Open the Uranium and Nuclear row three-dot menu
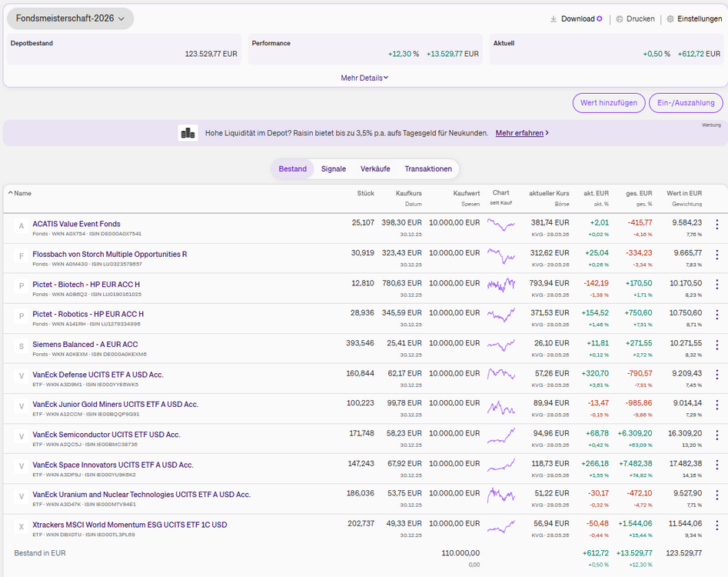Image resolution: width=728 pixels, height=577 pixels. [x=717, y=495]
